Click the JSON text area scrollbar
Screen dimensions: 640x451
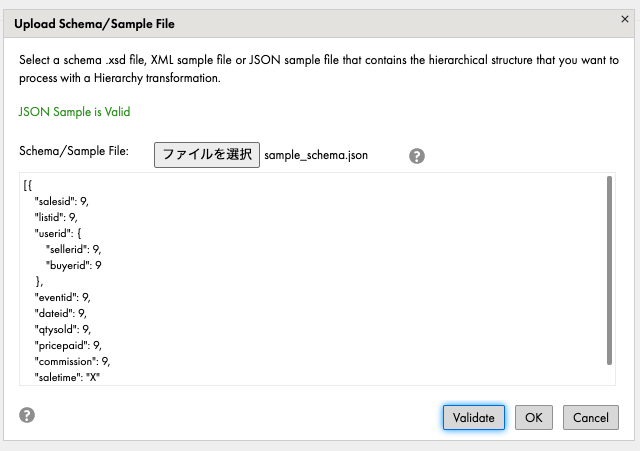609,270
